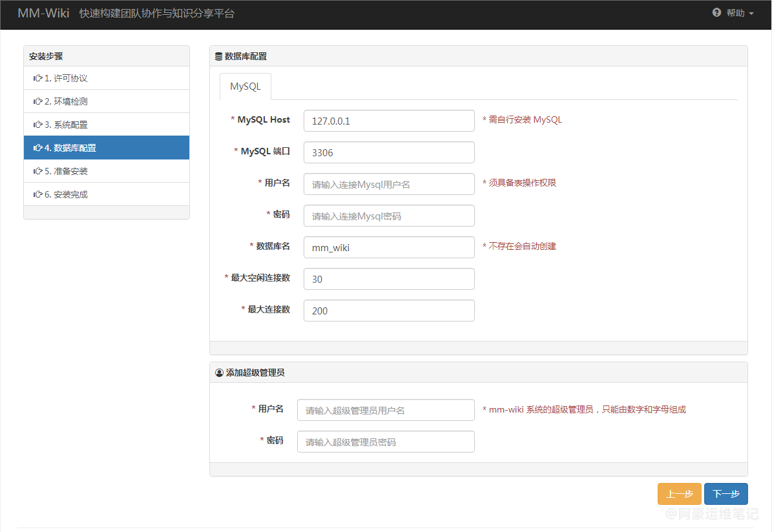Focus the MySQL 密码 input field
The height and width of the screenshot is (532, 772).
[x=389, y=216]
